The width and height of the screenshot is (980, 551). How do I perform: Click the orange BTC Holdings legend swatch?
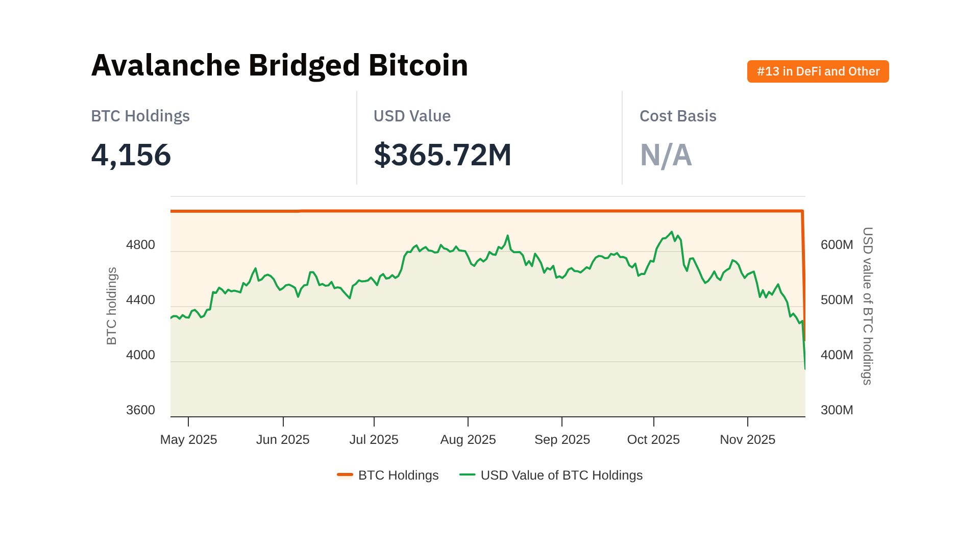(345, 475)
